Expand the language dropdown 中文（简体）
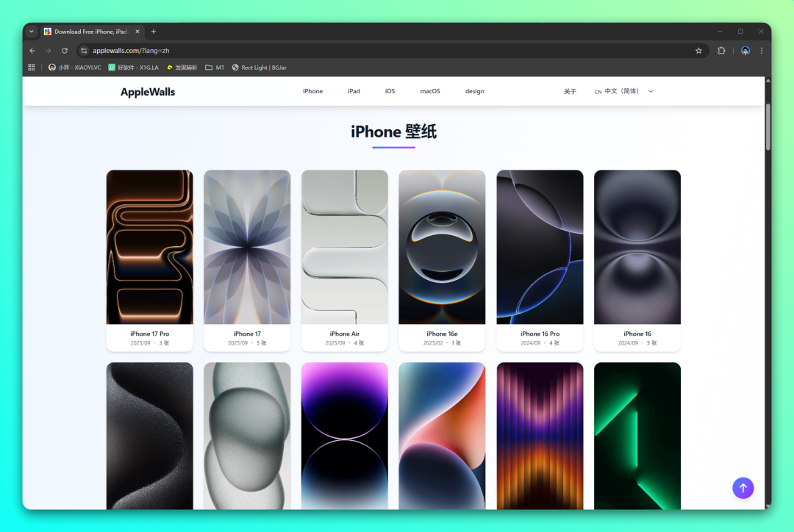 [x=624, y=92]
